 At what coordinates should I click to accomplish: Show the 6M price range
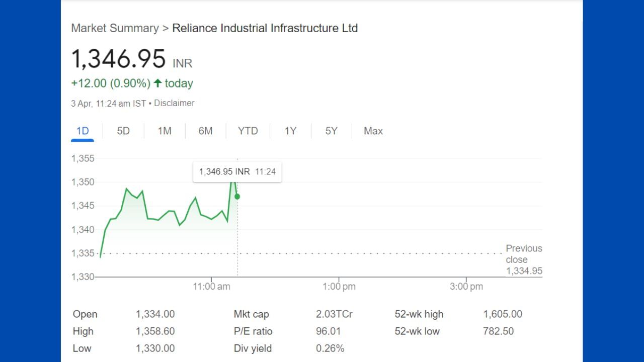pos(205,131)
